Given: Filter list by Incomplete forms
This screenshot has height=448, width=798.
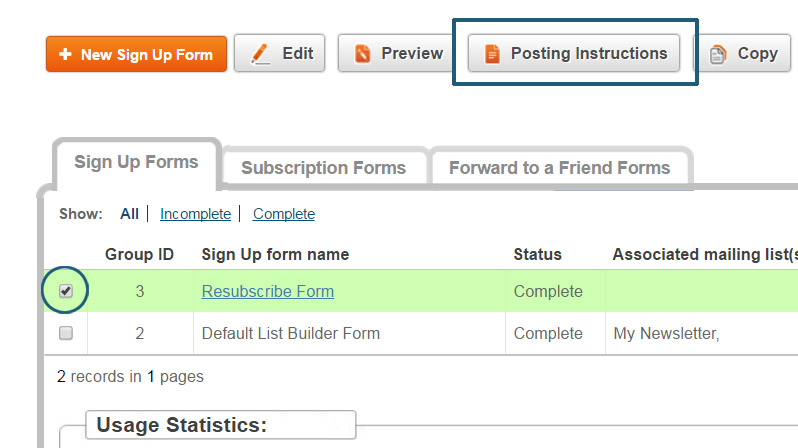Looking at the screenshot, I should (195, 214).
